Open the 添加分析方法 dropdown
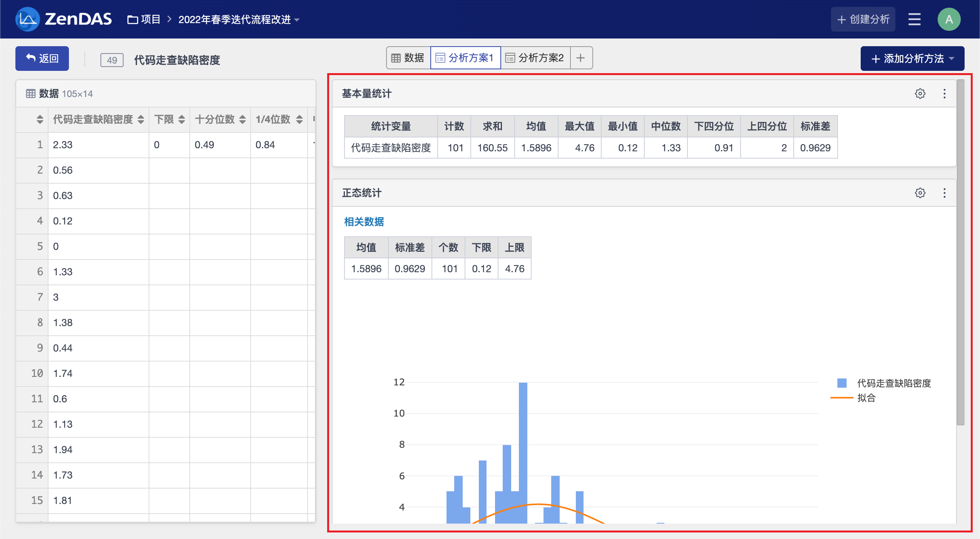Viewport: 980px width, 539px height. point(912,59)
